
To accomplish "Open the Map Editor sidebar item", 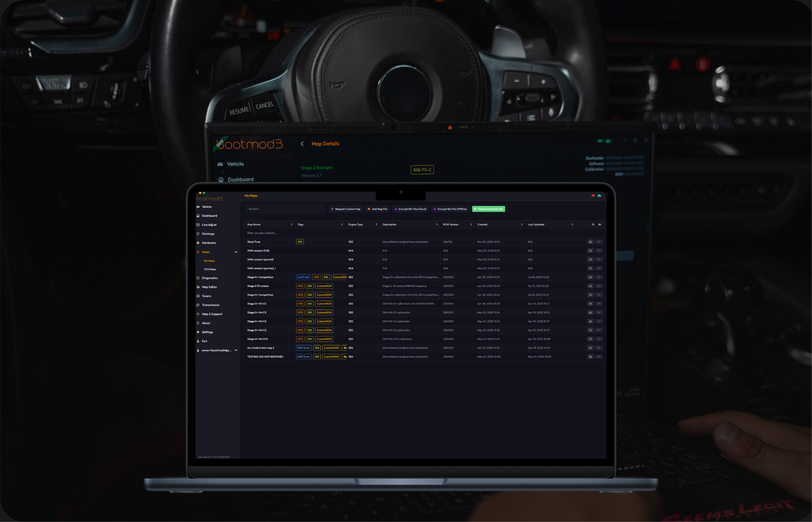I will (209, 287).
